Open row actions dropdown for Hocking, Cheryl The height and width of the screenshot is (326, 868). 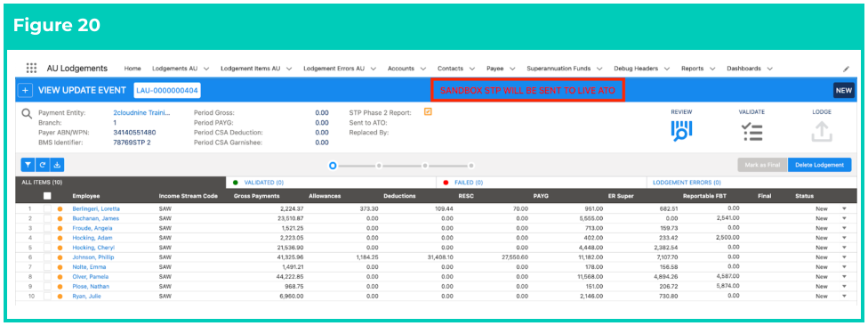coord(844,248)
